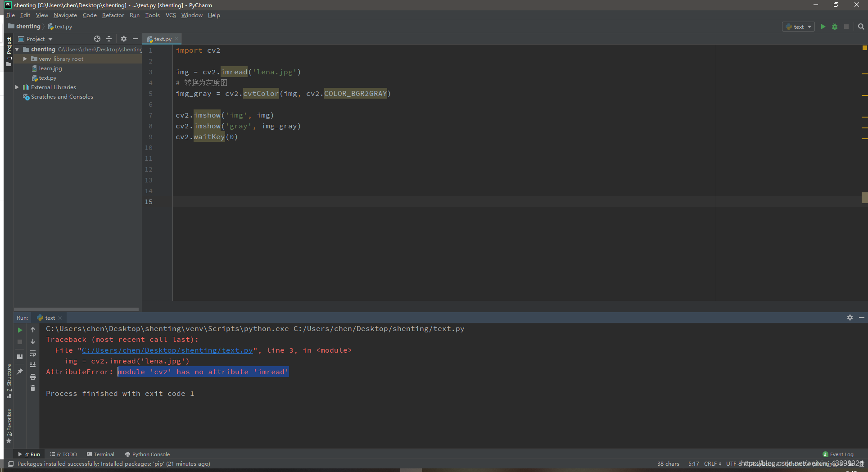Clear all console output with trash icon
The height and width of the screenshot is (472, 868).
point(33,388)
